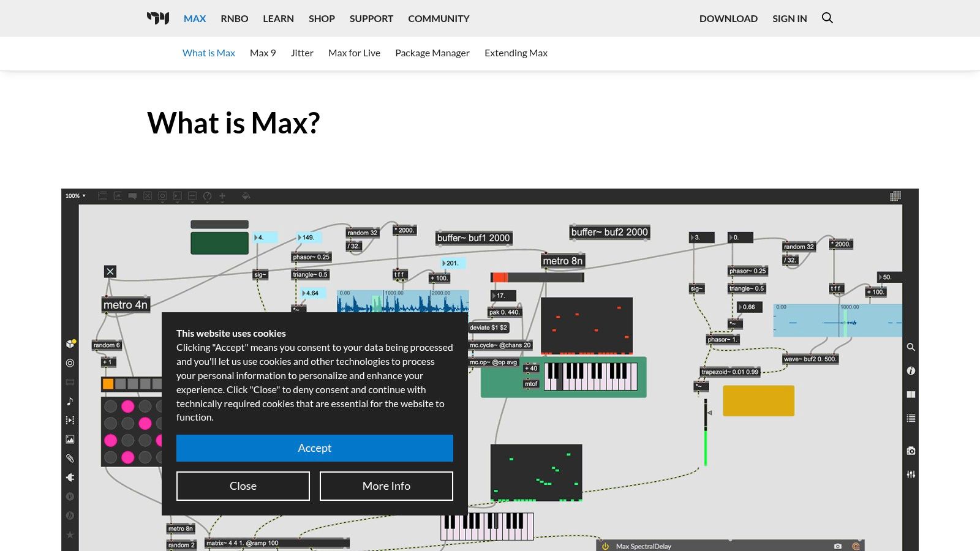Open the LEARN menu
The width and height of the screenshot is (980, 551).
click(x=278, y=18)
